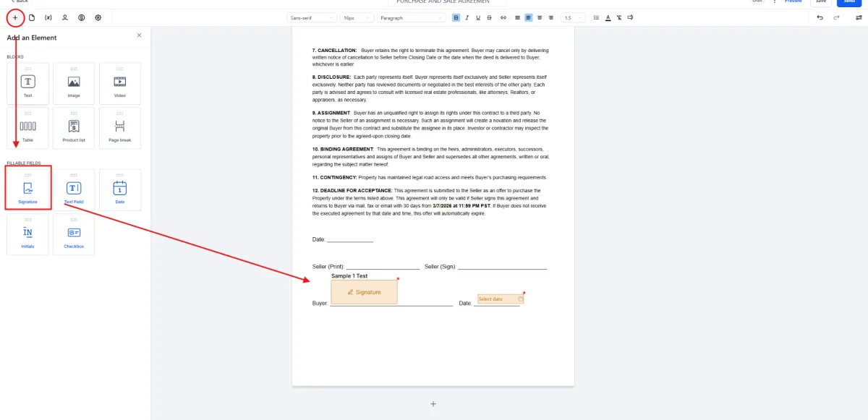The image size is (868, 420).
Task: Open the Add Element plus icon
Action: tap(15, 17)
